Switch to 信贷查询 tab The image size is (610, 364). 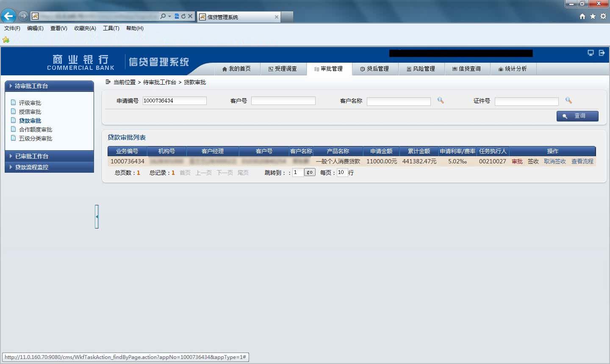(467, 69)
